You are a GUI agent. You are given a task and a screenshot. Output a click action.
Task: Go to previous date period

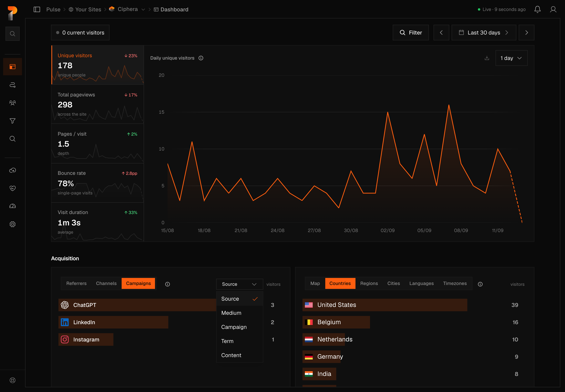click(x=441, y=32)
